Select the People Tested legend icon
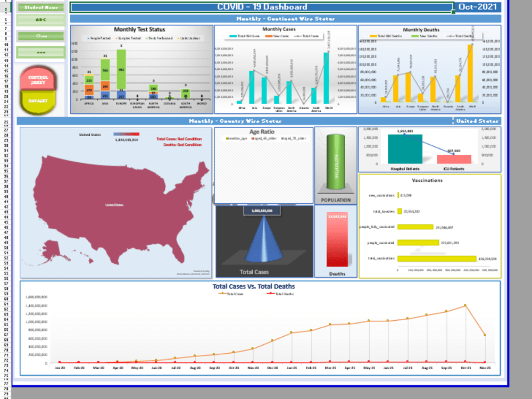 [x=88, y=37]
